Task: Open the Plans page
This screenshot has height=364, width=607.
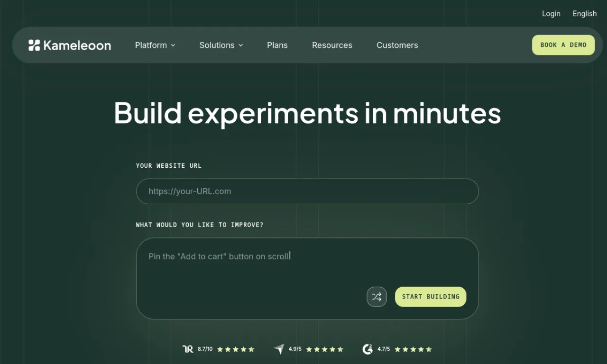Action: (277, 45)
